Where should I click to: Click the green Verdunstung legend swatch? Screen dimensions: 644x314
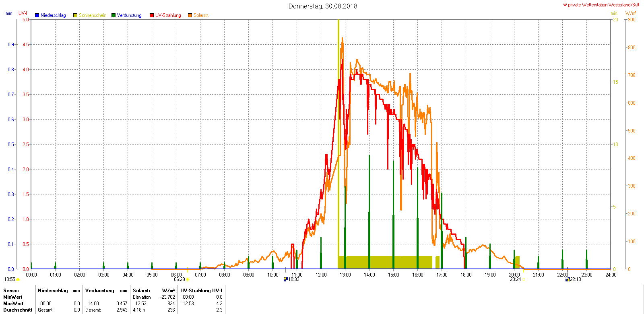114,15
